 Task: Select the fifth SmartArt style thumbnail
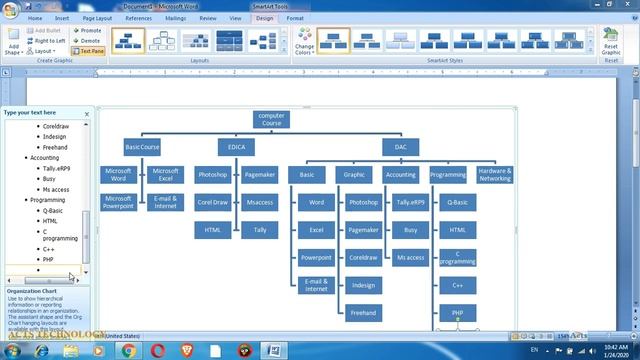[468, 41]
